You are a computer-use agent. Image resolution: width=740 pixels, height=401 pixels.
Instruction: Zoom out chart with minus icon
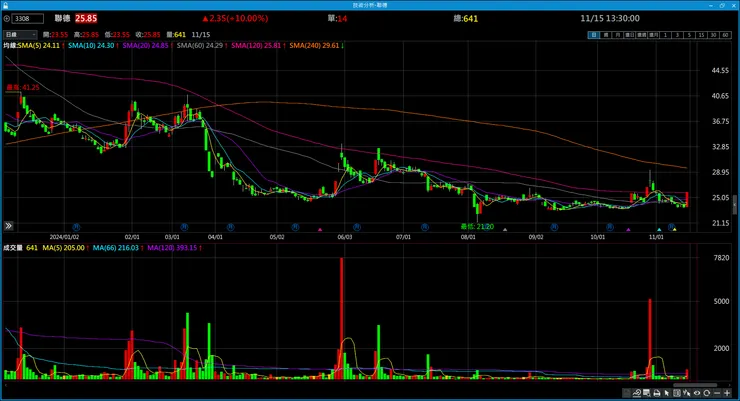point(717,393)
